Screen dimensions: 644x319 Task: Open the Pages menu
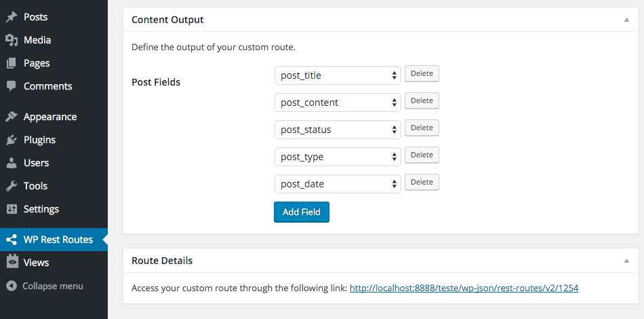pos(37,63)
